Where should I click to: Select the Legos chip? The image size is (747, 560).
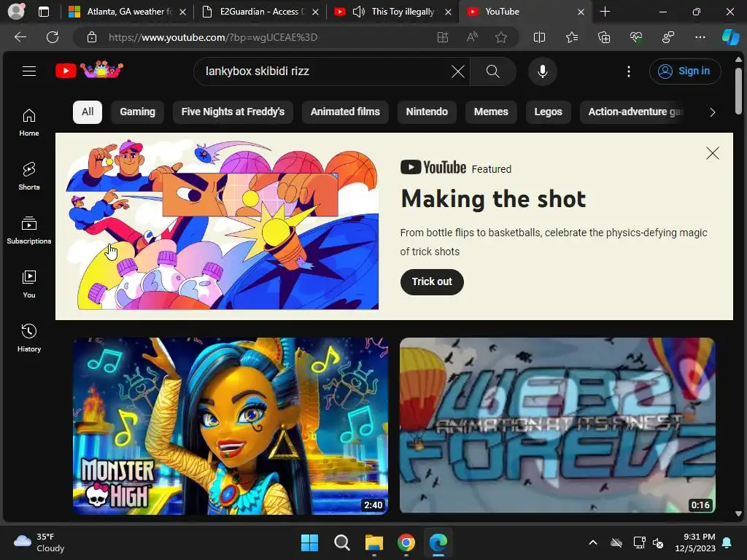(x=549, y=112)
